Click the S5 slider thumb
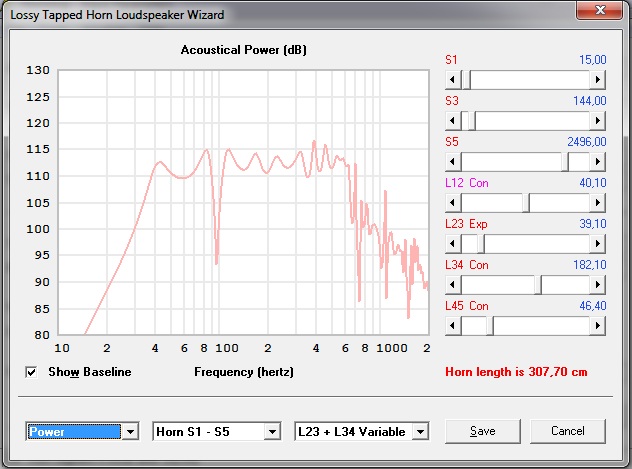632x469 pixels. [x=564, y=162]
